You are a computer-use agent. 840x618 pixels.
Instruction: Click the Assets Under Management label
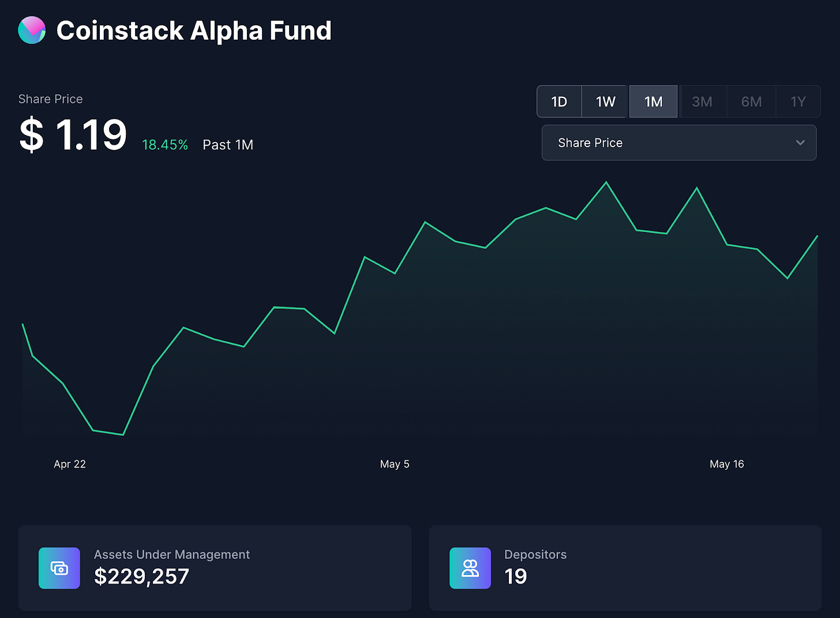pyautogui.click(x=172, y=555)
